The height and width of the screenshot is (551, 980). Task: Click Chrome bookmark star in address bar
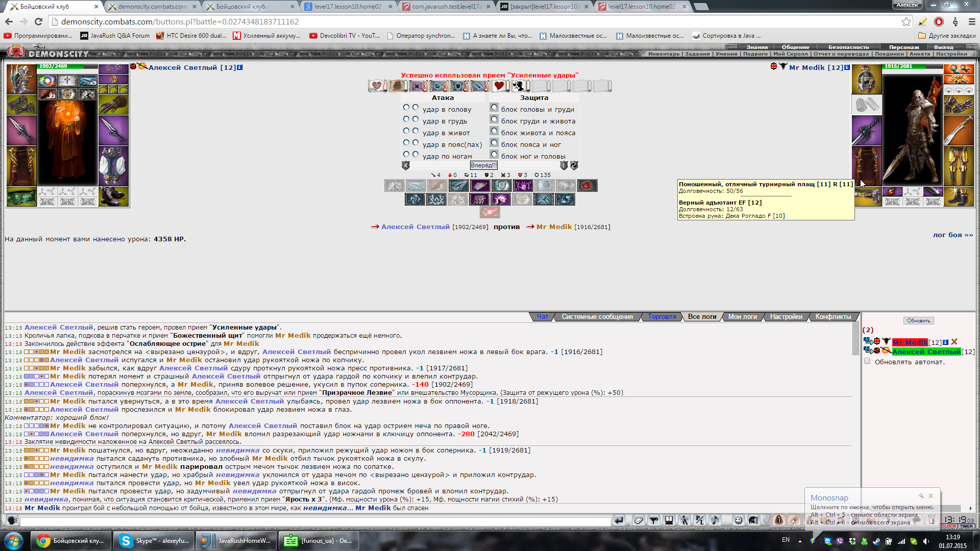coord(906,21)
